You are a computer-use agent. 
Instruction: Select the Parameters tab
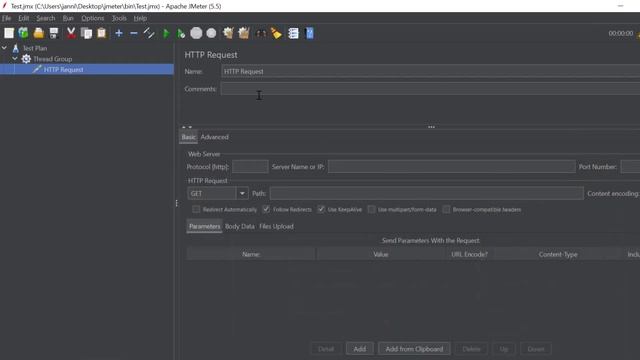[x=204, y=227]
